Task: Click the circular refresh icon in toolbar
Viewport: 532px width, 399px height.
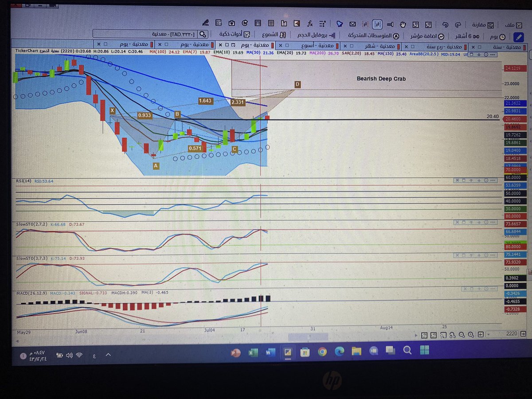Action: pos(244,23)
